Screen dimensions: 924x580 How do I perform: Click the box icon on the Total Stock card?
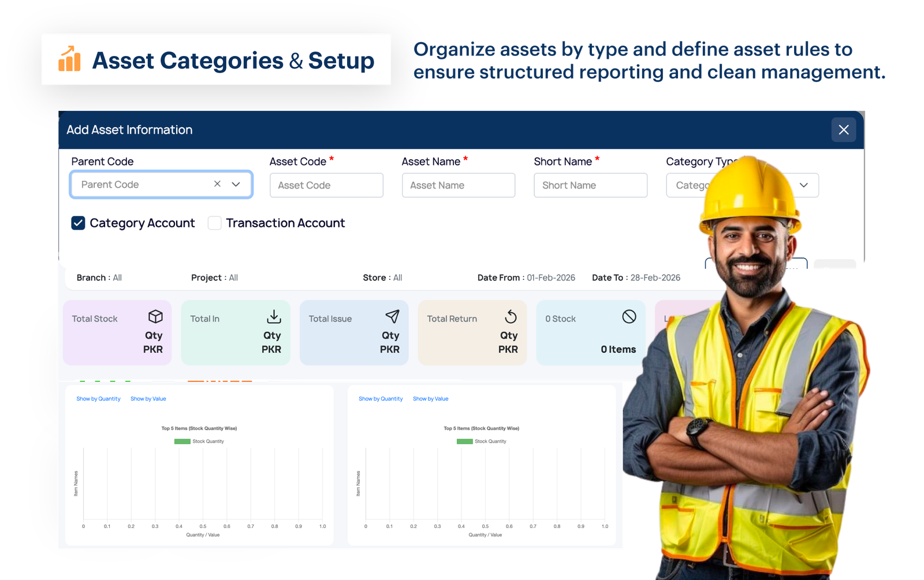(155, 316)
